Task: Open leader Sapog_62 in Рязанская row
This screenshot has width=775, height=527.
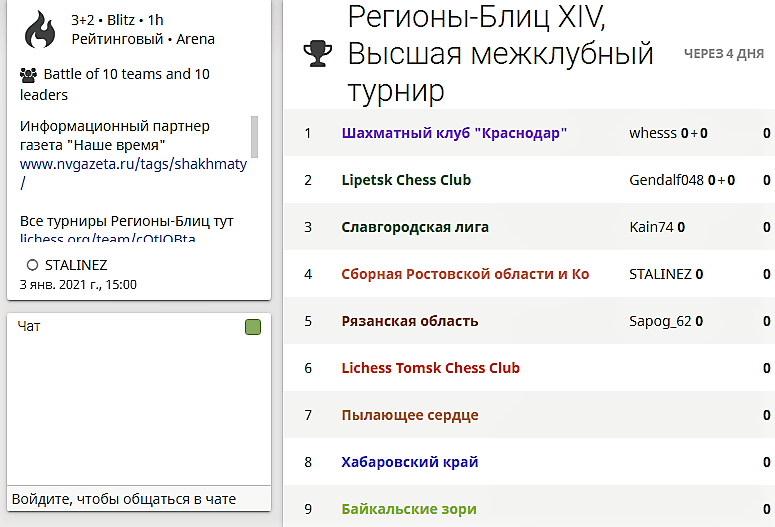Action: point(660,321)
